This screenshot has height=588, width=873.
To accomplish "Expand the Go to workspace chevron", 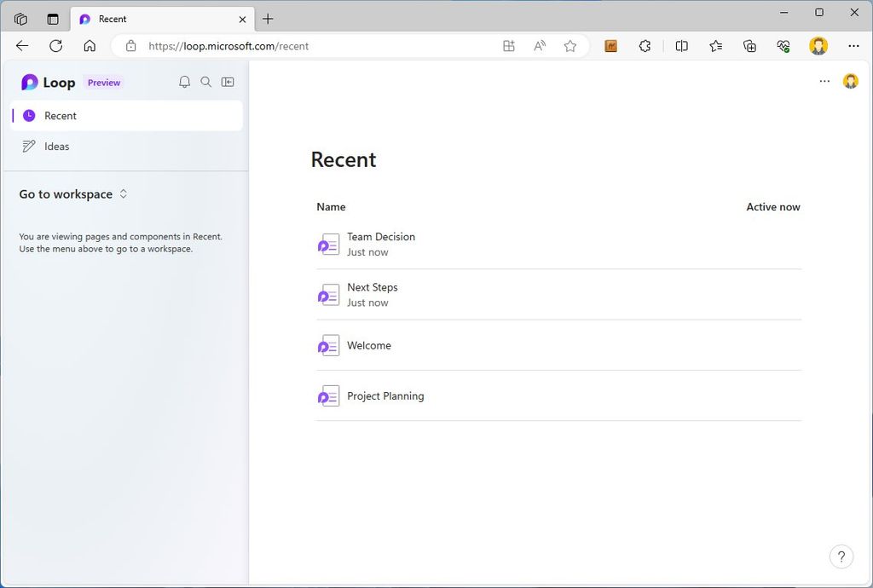I will coord(124,194).
